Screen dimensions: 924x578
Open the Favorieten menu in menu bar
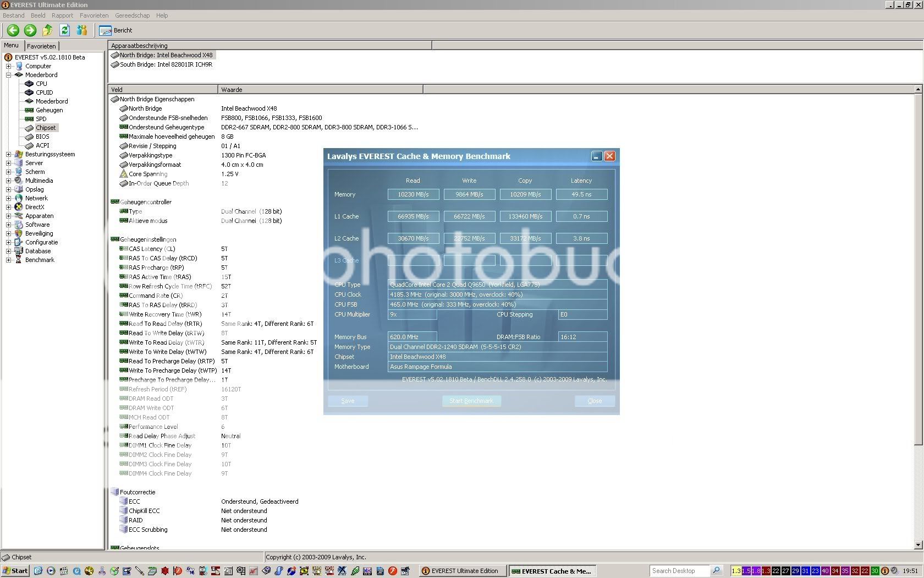coord(94,15)
